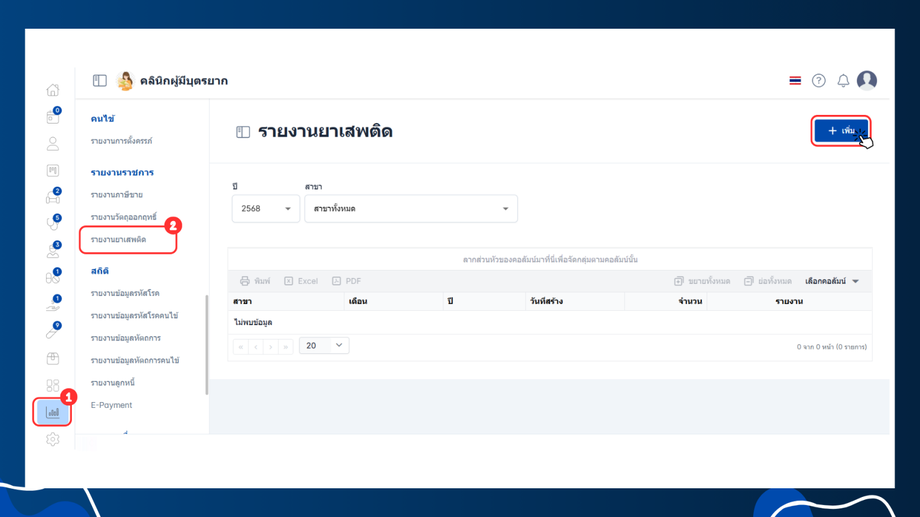Switch language via Thai flag icon
920x517 pixels.
[795, 80]
